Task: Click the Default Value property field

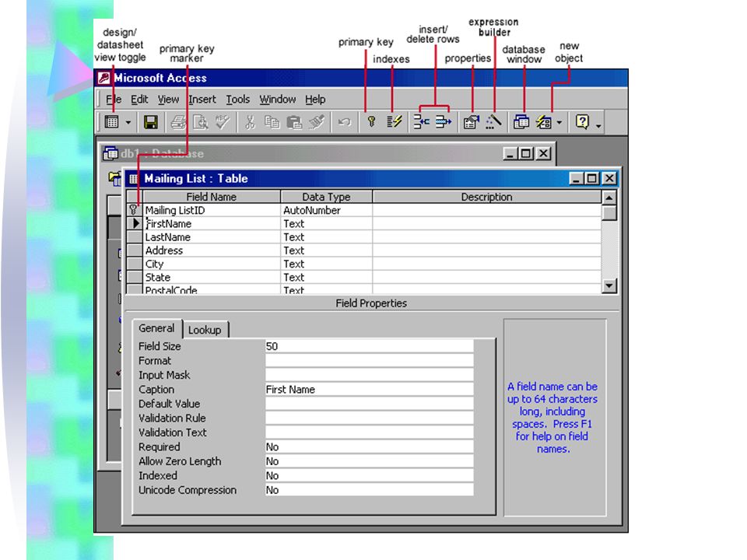Action: click(x=369, y=404)
